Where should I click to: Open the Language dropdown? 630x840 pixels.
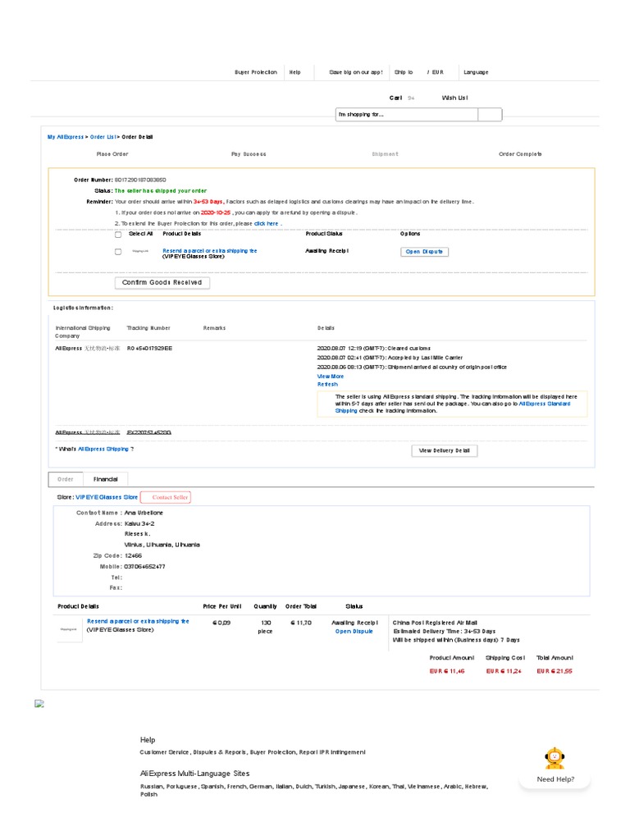[x=476, y=72]
